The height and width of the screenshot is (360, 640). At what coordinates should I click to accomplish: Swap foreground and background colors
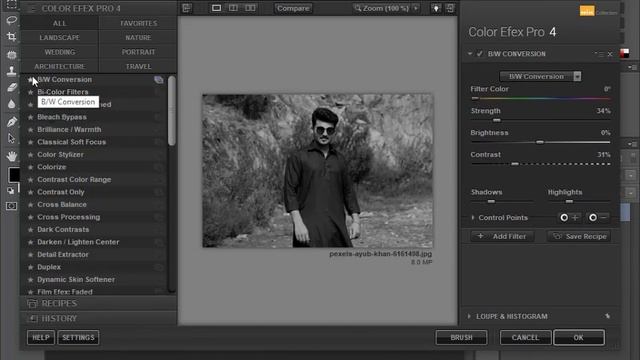click(11, 191)
